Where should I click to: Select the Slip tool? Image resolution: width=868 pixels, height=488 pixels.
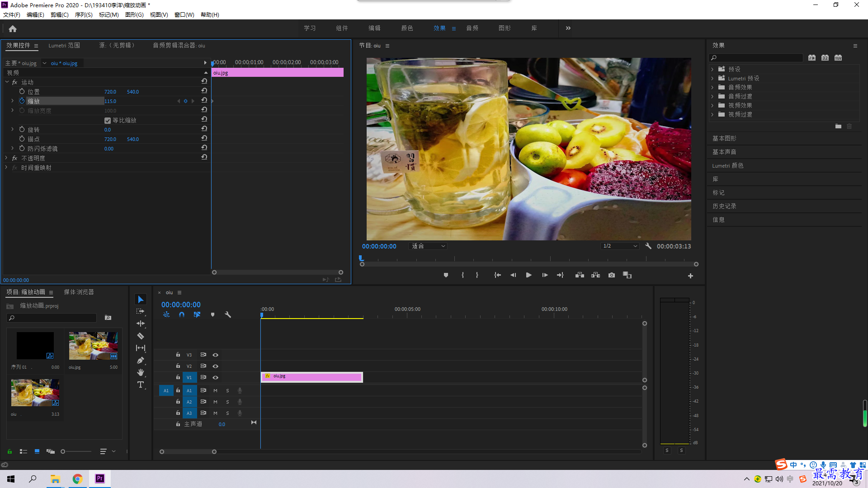click(141, 348)
